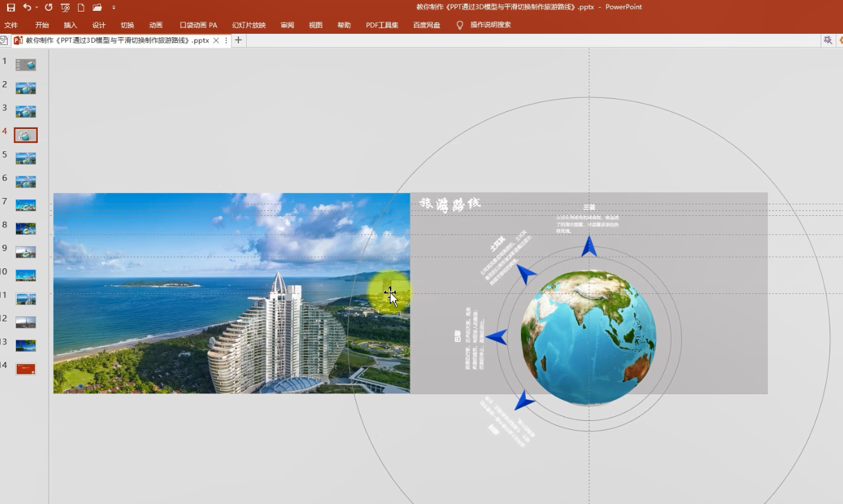This screenshot has width=843, height=504.
Task: Select slide 9 thumbnail
Action: [26, 252]
